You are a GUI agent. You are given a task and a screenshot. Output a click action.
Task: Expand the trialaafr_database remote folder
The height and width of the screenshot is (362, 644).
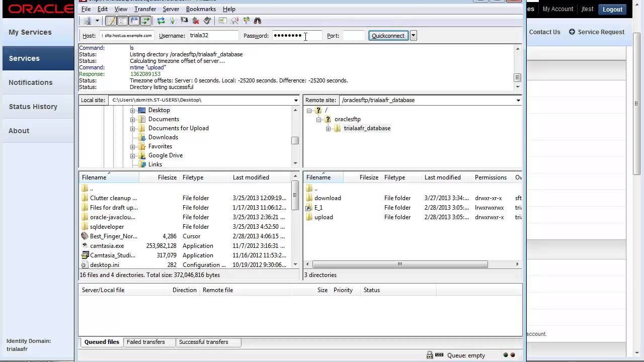(x=328, y=128)
